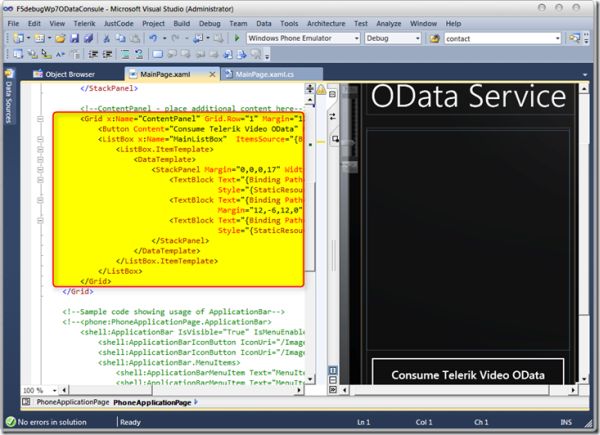Click the Paste toolbar icon

click(135, 38)
